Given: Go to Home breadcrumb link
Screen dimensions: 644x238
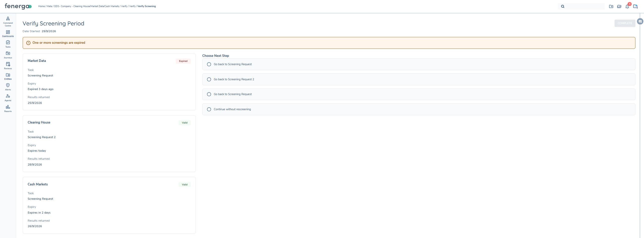Looking at the screenshot, I should 41,6.
